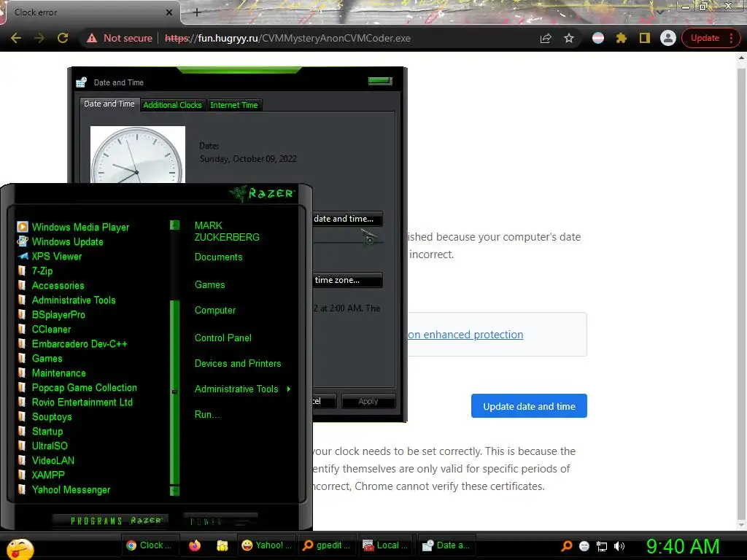This screenshot has height=560, width=747.
Task: Click volume speaker tray icon
Action: click(x=619, y=546)
